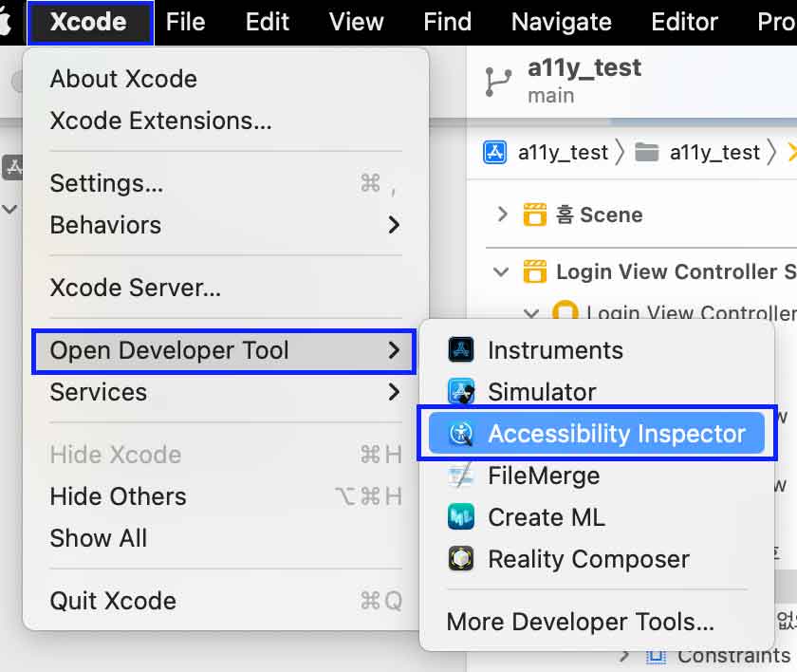797x672 pixels.
Task: Open the Navigate menu
Action: pos(561,22)
